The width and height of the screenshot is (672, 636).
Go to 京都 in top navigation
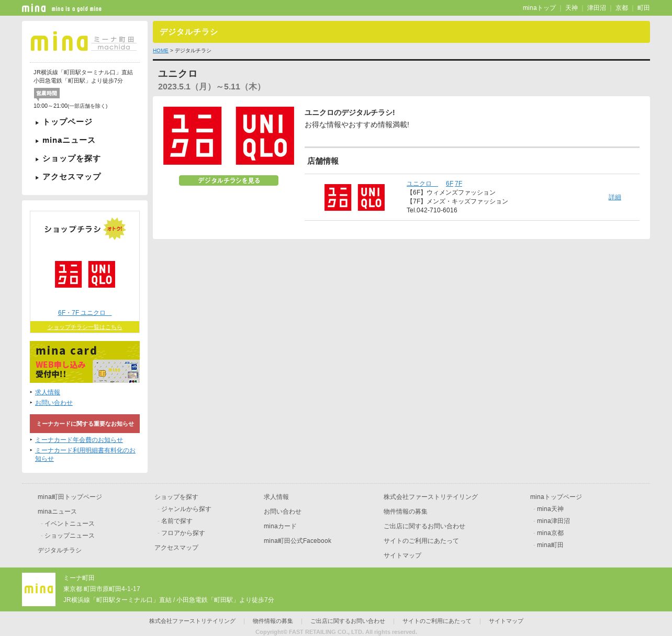622,8
